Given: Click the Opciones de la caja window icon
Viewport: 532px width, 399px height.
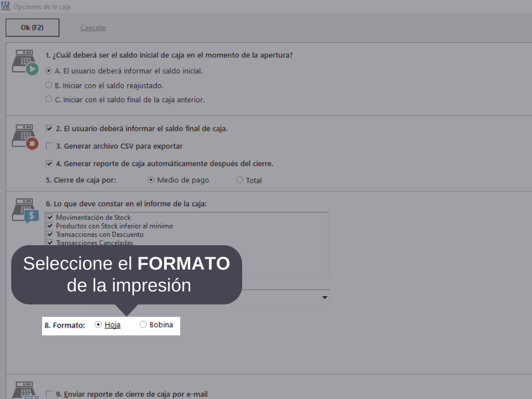Looking at the screenshot, I should [5, 6].
